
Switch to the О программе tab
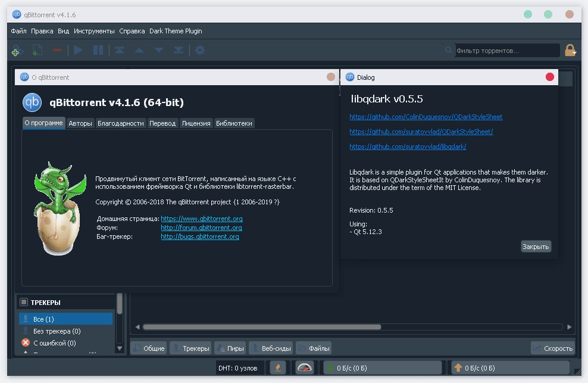pyautogui.click(x=43, y=123)
